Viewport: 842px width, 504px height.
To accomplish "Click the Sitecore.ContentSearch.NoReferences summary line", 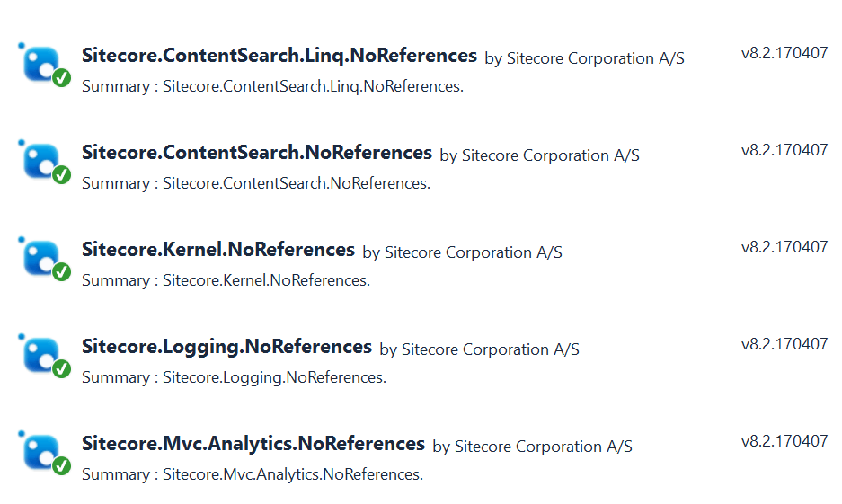I will (256, 183).
